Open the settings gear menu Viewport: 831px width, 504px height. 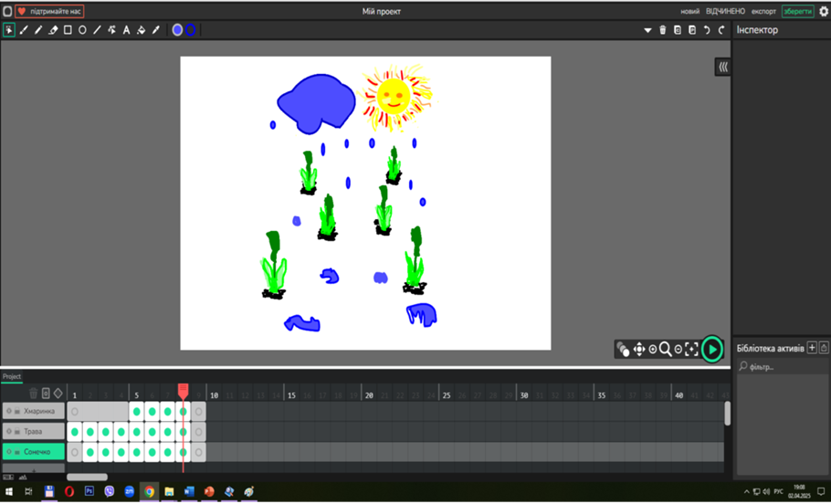(x=824, y=11)
